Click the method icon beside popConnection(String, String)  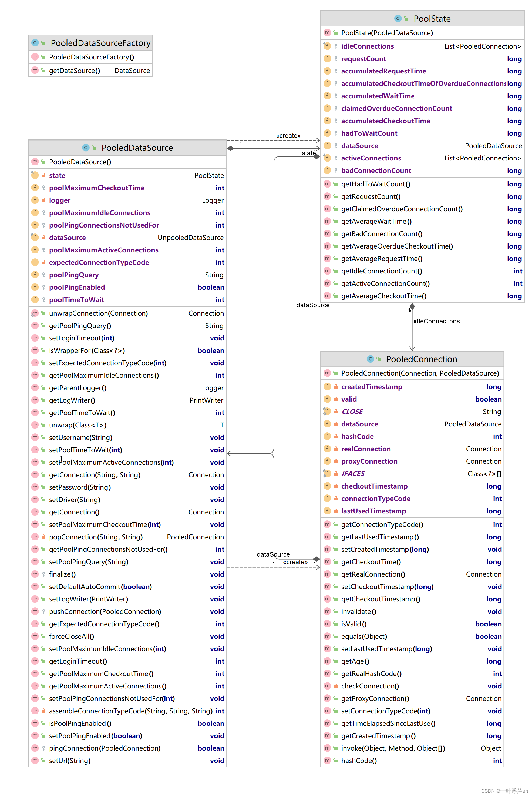35,537
